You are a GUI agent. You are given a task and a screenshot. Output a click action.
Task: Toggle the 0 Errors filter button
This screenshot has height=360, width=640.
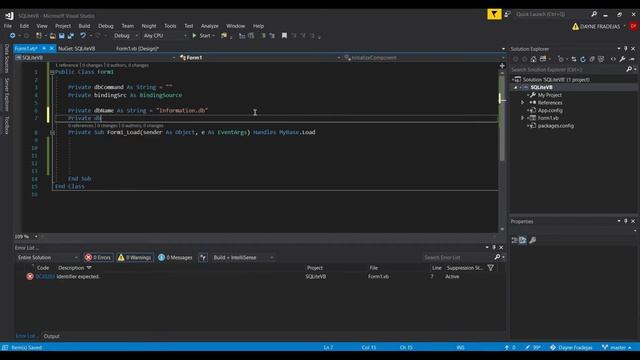[98, 258]
